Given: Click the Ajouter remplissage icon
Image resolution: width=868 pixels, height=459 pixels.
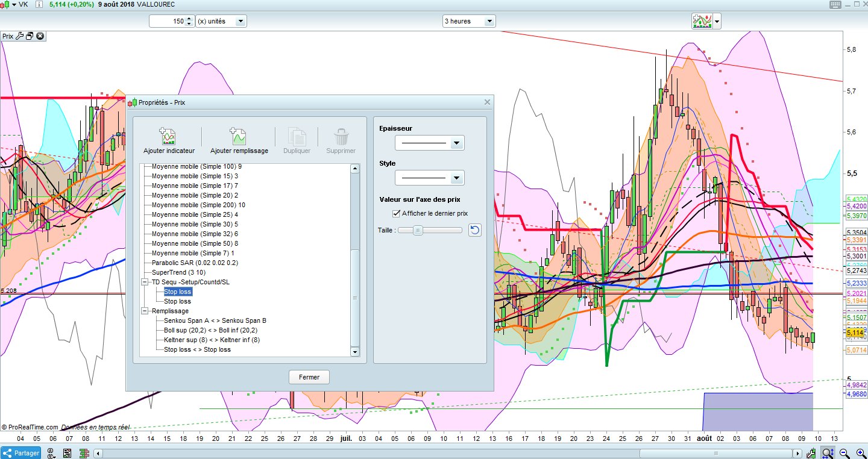Looking at the screenshot, I should [x=239, y=137].
